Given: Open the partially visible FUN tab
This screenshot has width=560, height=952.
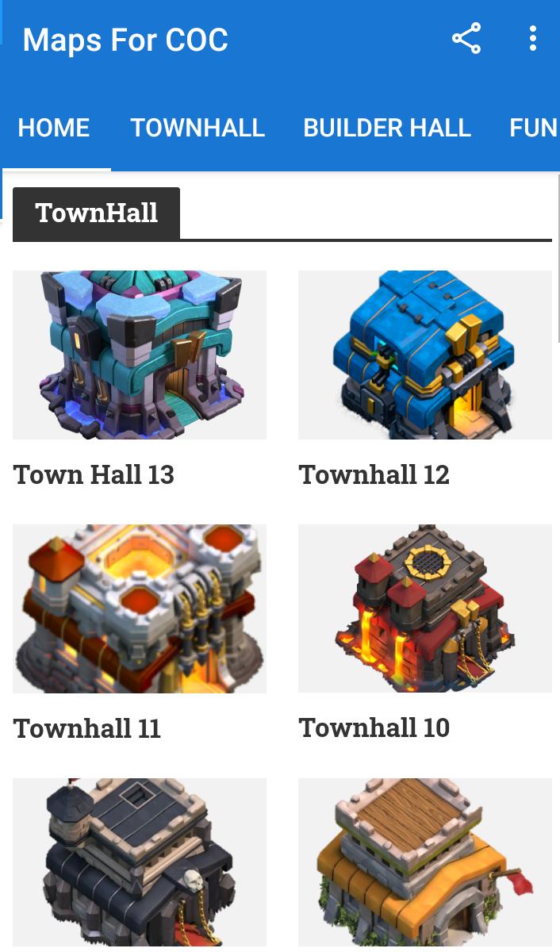Looking at the screenshot, I should (534, 128).
